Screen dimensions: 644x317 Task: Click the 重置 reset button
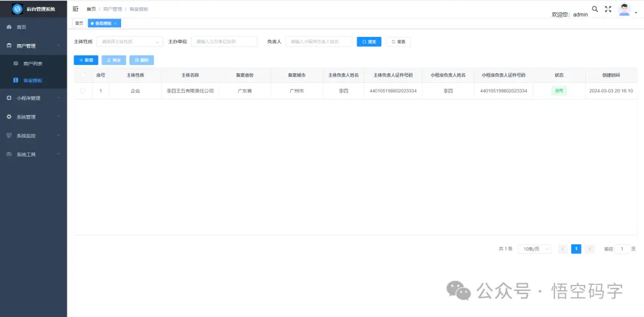[x=398, y=42]
